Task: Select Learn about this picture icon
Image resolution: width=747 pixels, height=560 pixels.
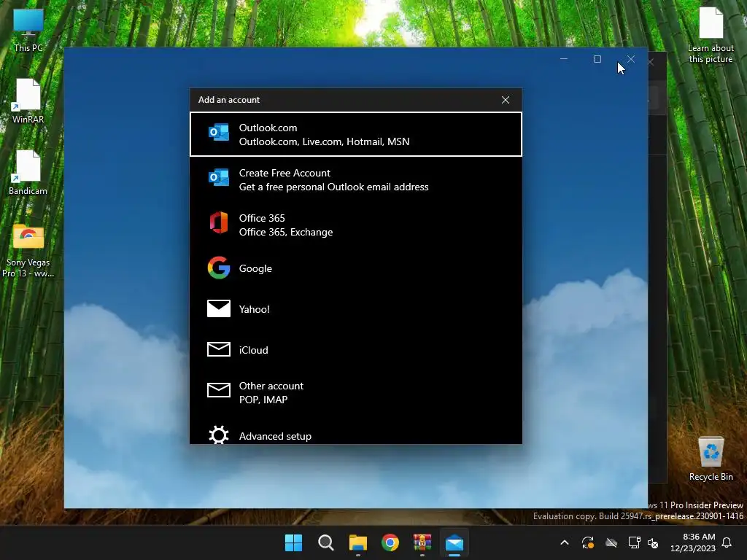Action: 711,36
